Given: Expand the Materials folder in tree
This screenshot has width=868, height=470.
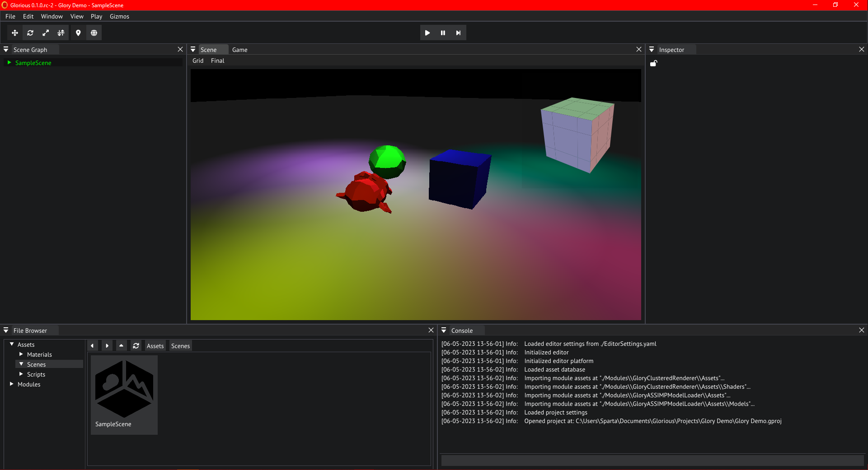Looking at the screenshot, I should pyautogui.click(x=21, y=354).
